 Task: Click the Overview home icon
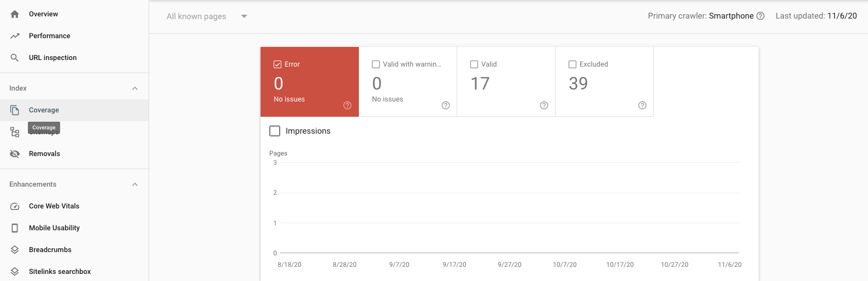coord(15,14)
